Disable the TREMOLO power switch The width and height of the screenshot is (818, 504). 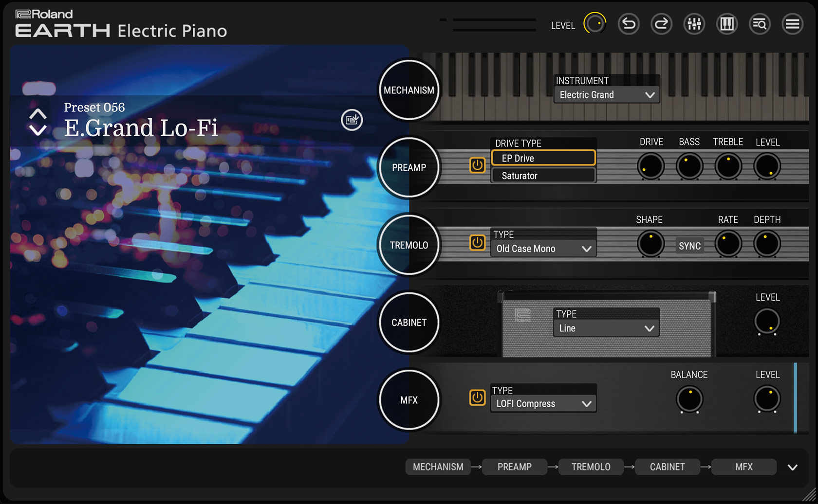[x=477, y=243]
